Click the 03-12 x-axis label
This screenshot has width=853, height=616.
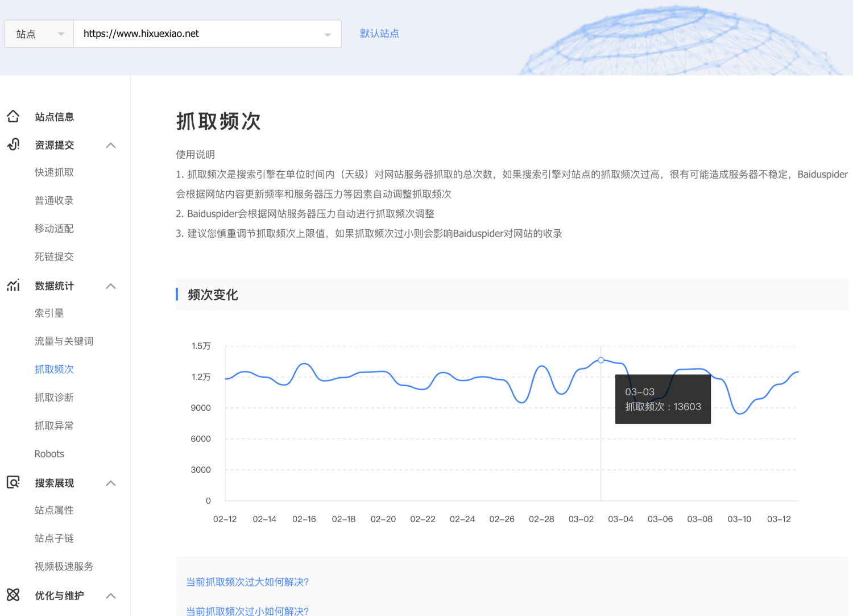pos(779,519)
